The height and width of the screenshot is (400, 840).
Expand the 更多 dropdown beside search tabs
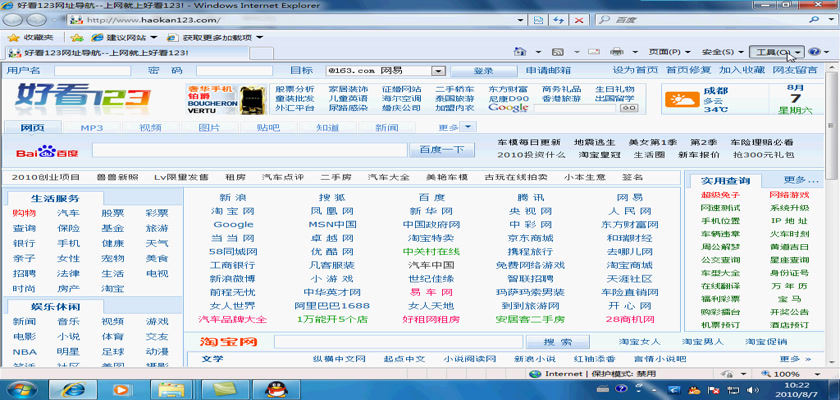(x=455, y=127)
